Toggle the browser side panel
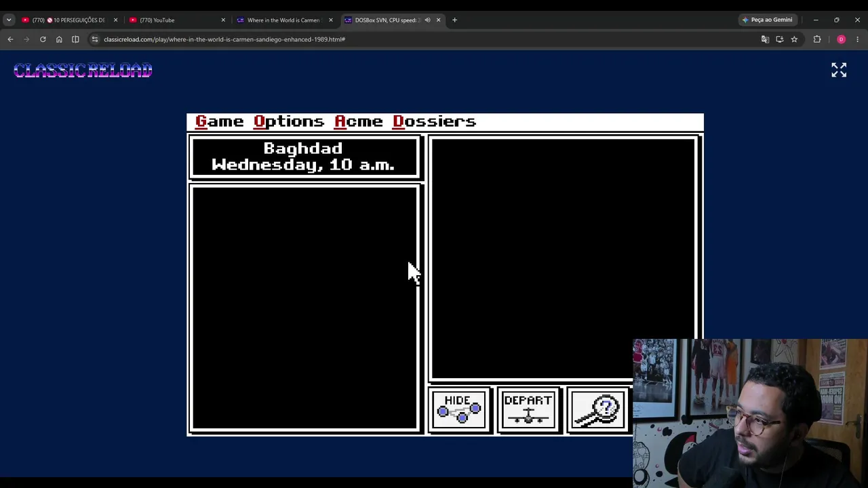The height and width of the screenshot is (488, 868). (75, 39)
